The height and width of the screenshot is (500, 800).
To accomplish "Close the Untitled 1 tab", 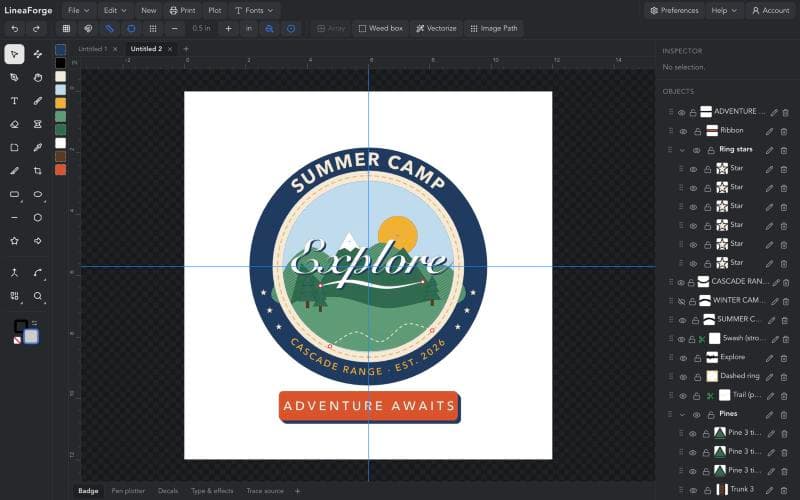I will [x=115, y=49].
